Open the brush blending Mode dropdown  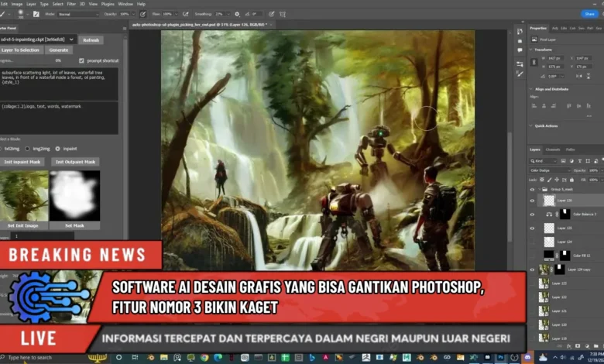(78, 14)
